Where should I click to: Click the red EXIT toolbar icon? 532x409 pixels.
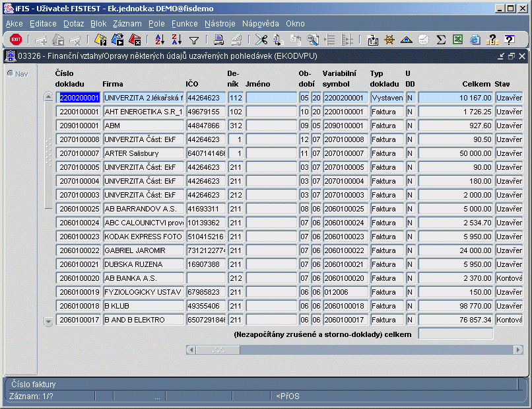(16, 40)
